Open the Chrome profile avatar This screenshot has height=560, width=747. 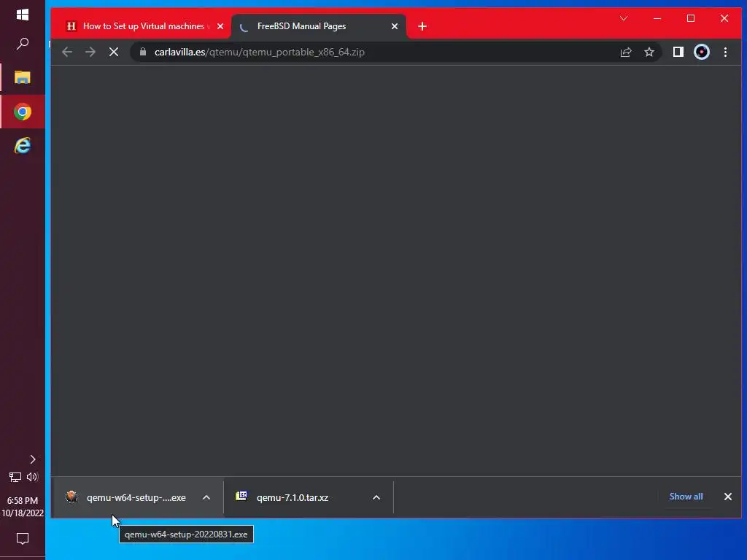702,52
